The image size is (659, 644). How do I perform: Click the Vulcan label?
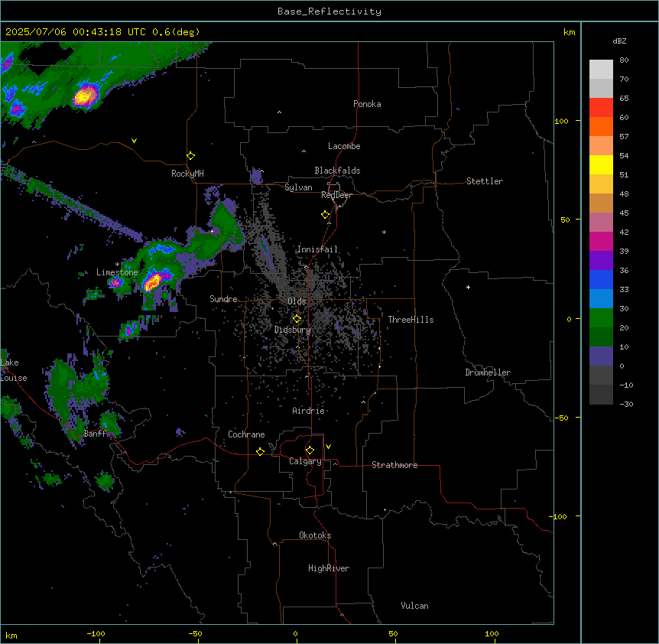tap(415, 606)
